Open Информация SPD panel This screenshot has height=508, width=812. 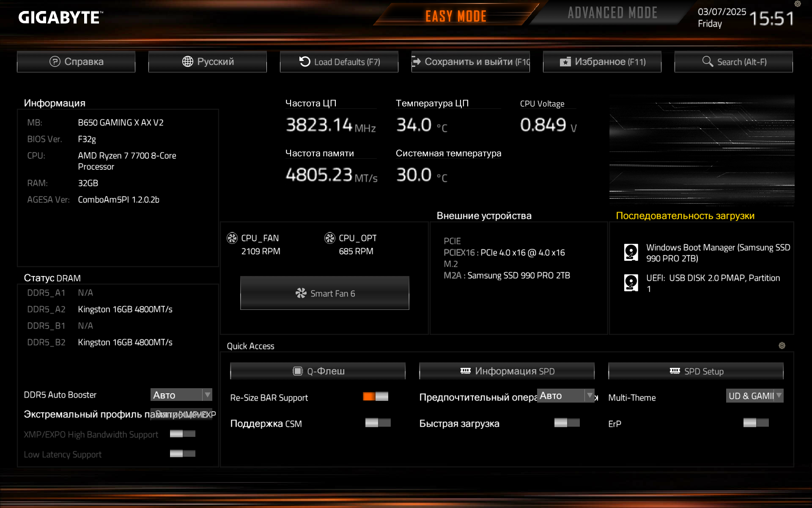507,371
